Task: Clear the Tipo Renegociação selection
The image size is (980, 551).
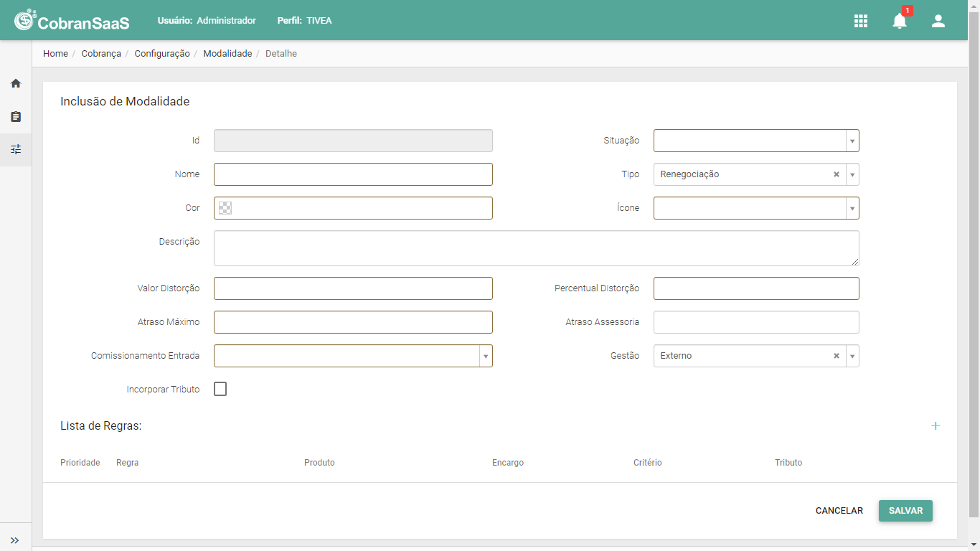Action: 837,174
